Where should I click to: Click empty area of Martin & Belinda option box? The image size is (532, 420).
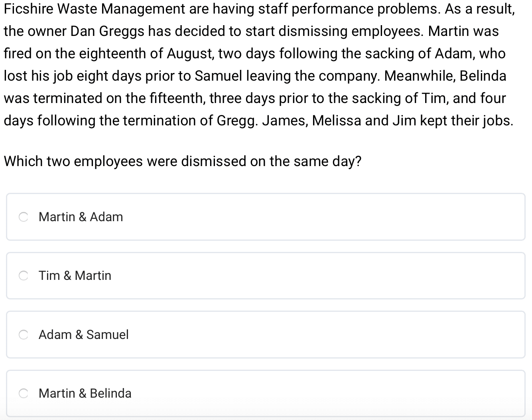(x=319, y=393)
